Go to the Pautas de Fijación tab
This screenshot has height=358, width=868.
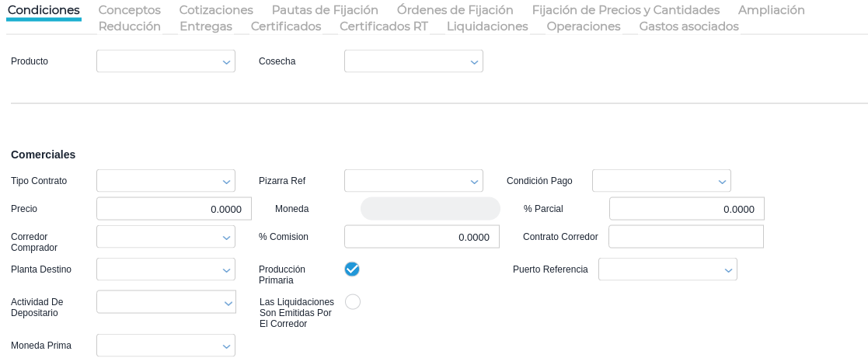(x=325, y=10)
